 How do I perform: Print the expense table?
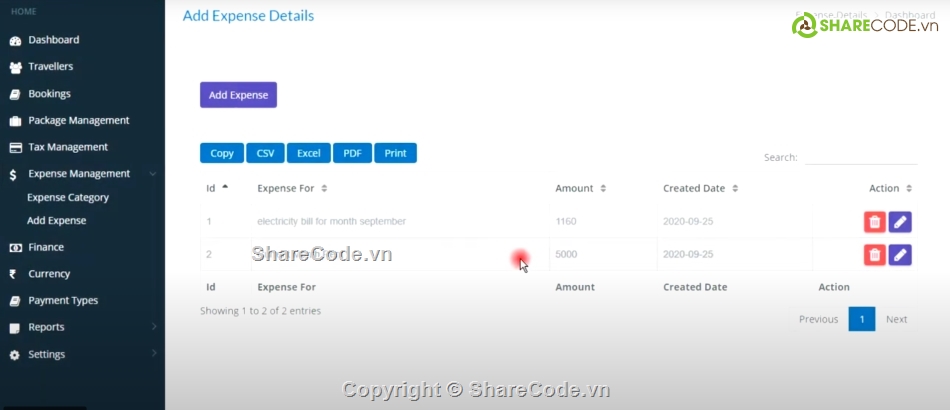click(x=395, y=153)
